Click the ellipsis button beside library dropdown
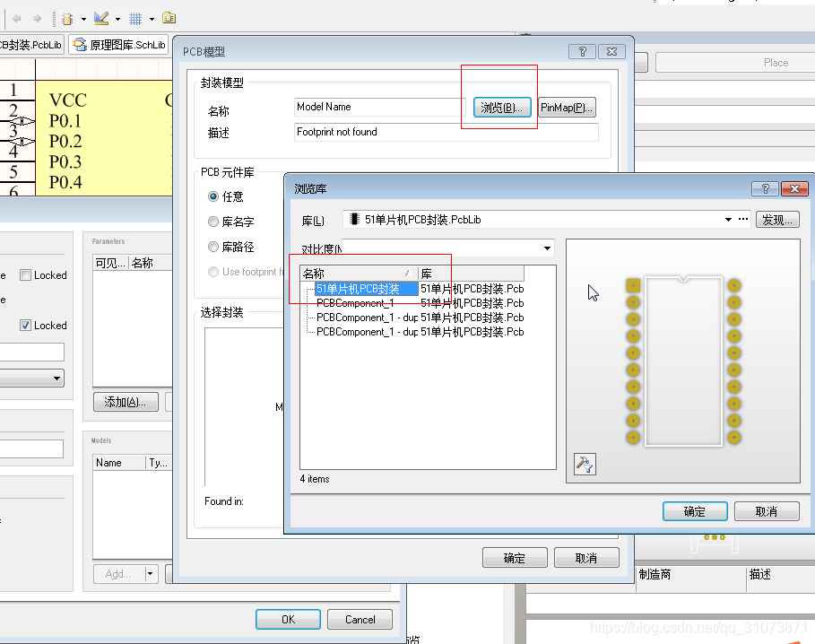815x644 pixels. 742,220
